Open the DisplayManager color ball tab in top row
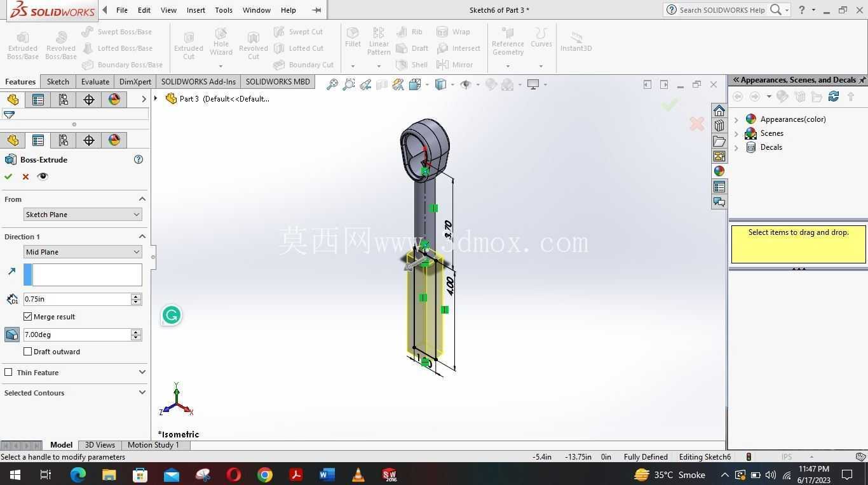Image resolution: width=868 pixels, height=485 pixels. (x=114, y=100)
